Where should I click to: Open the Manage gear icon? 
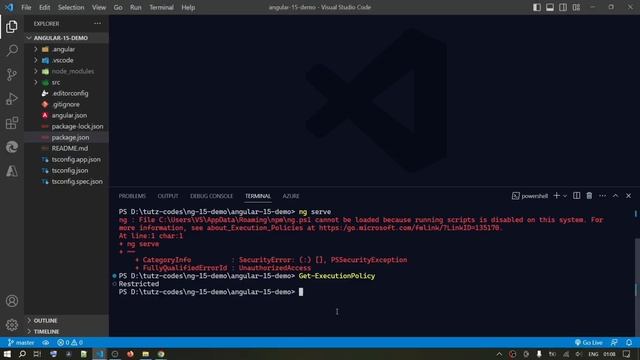point(12,325)
